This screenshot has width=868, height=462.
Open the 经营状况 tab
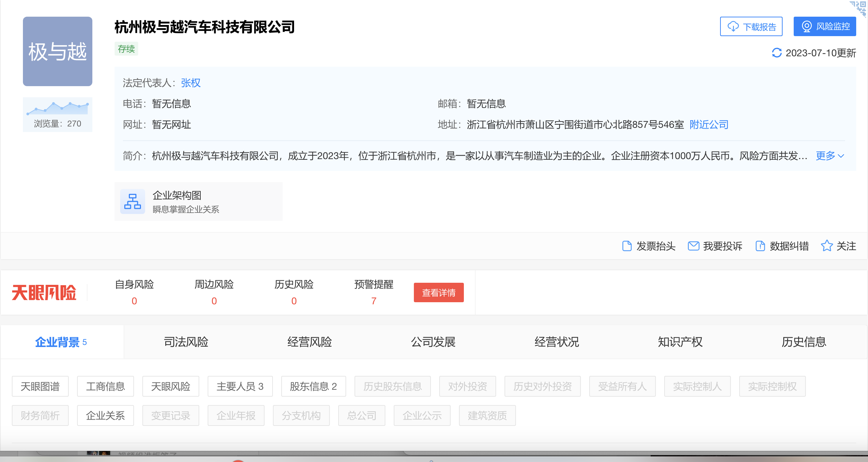tap(557, 342)
